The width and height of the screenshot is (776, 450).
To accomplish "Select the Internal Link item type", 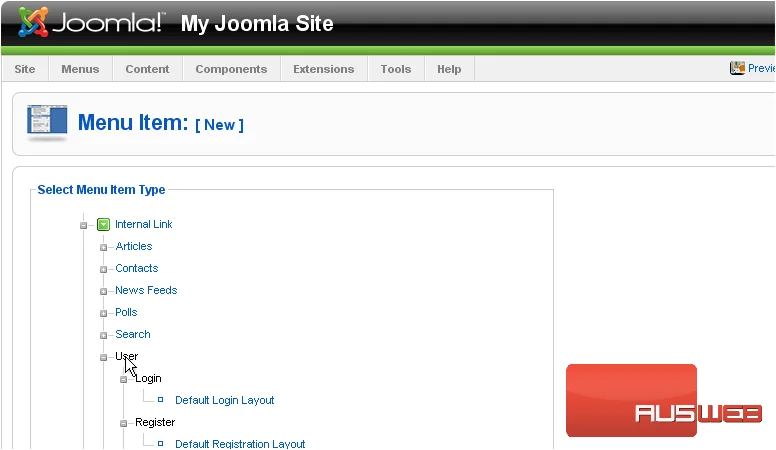I will click(144, 224).
